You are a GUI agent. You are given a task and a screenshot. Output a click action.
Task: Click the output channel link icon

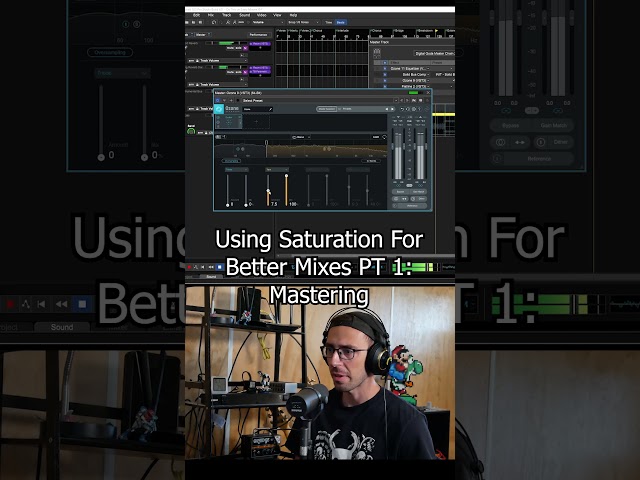pyautogui.click(x=420, y=186)
